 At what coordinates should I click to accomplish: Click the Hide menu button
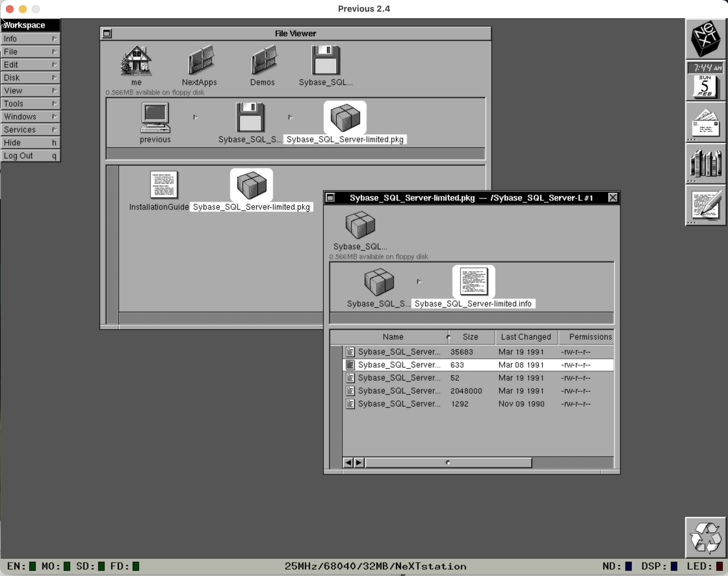[30, 143]
